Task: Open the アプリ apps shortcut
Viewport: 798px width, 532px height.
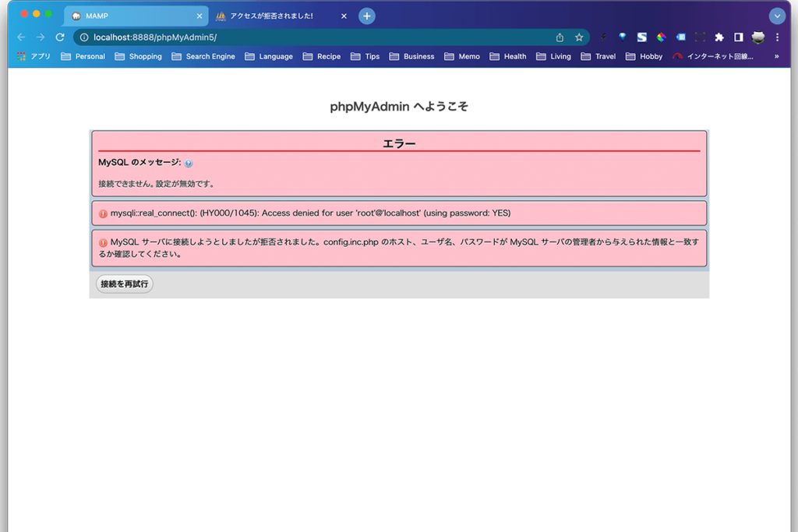Action: pyautogui.click(x=34, y=56)
